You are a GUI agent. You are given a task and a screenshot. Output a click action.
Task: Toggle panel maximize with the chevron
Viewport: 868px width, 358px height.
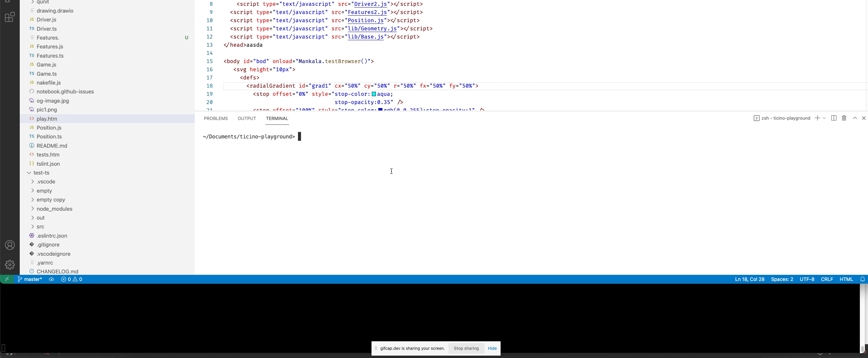[x=854, y=118]
